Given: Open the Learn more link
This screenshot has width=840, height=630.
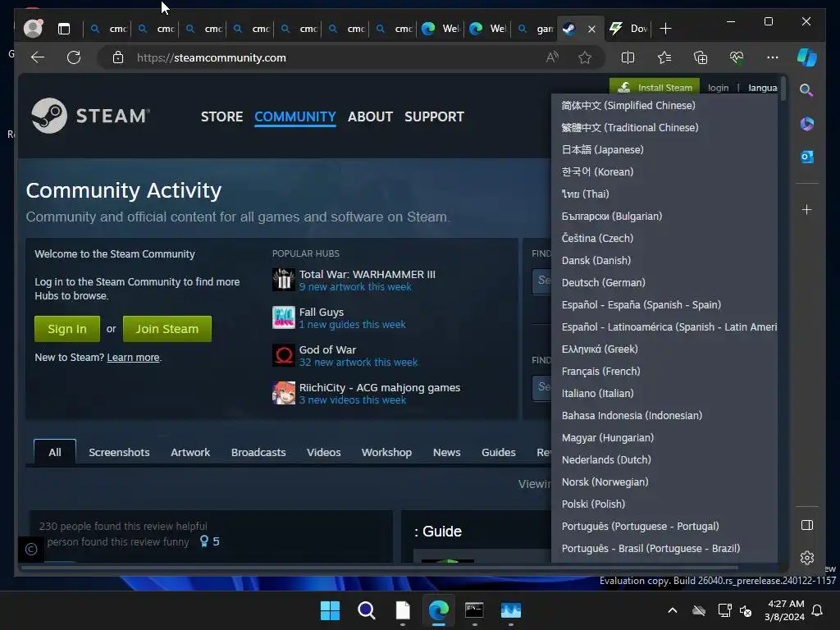Looking at the screenshot, I should 134,358.
